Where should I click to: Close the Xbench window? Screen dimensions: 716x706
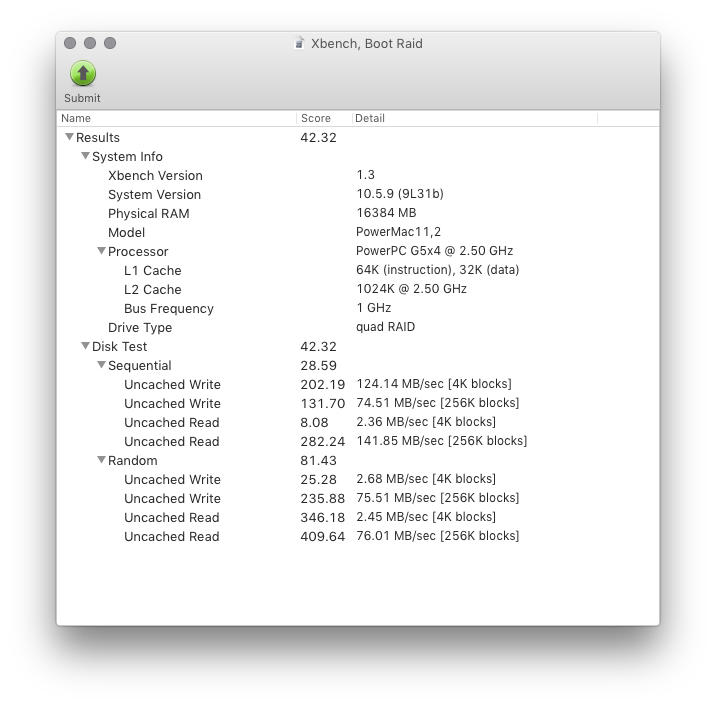pos(70,43)
